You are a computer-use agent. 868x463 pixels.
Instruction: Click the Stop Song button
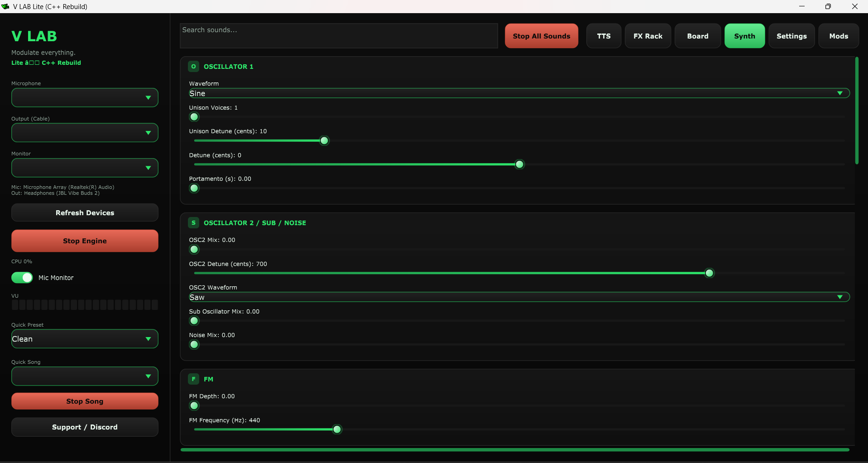[85, 401]
